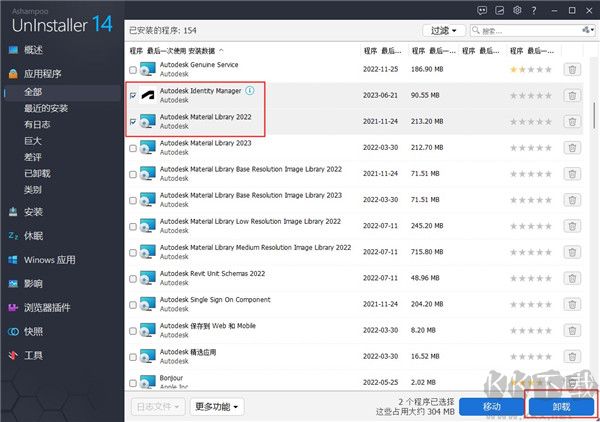Check the Medium Resolution Image Library 2022 checkbox
The height and width of the screenshot is (422, 600).
coord(133,253)
